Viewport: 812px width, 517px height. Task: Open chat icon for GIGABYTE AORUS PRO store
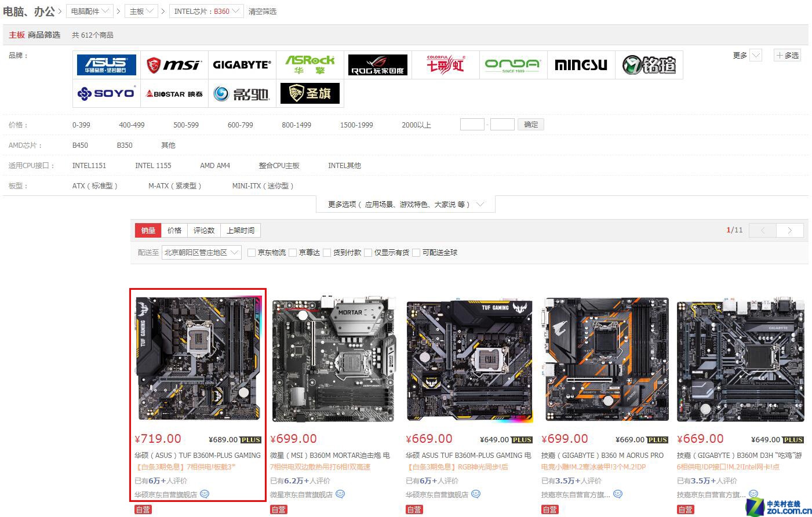pyautogui.click(x=618, y=494)
